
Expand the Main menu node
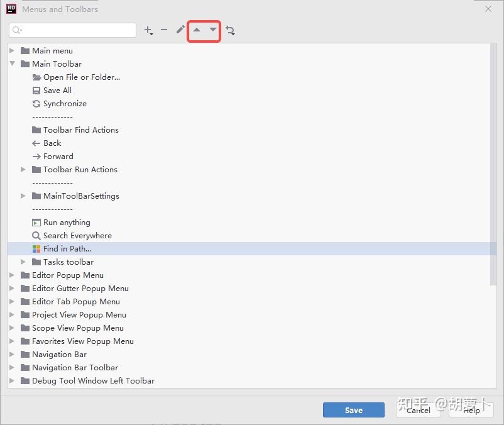coord(13,50)
